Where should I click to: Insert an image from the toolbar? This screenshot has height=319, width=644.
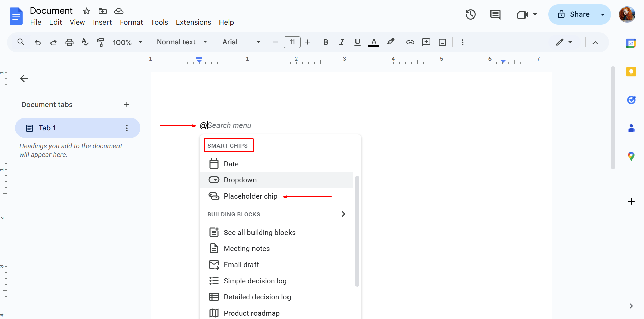pos(442,42)
